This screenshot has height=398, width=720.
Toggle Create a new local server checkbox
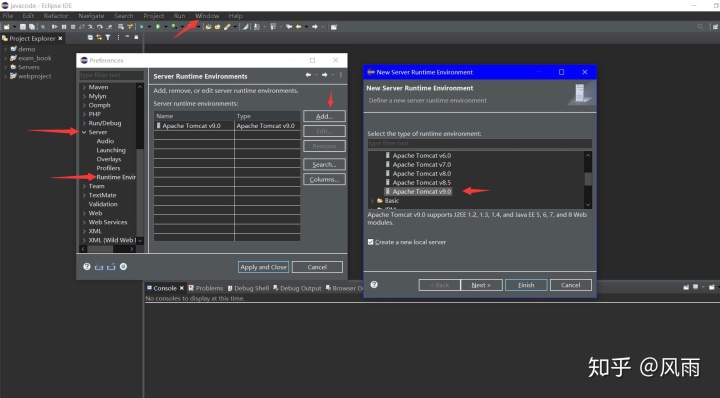tap(371, 242)
